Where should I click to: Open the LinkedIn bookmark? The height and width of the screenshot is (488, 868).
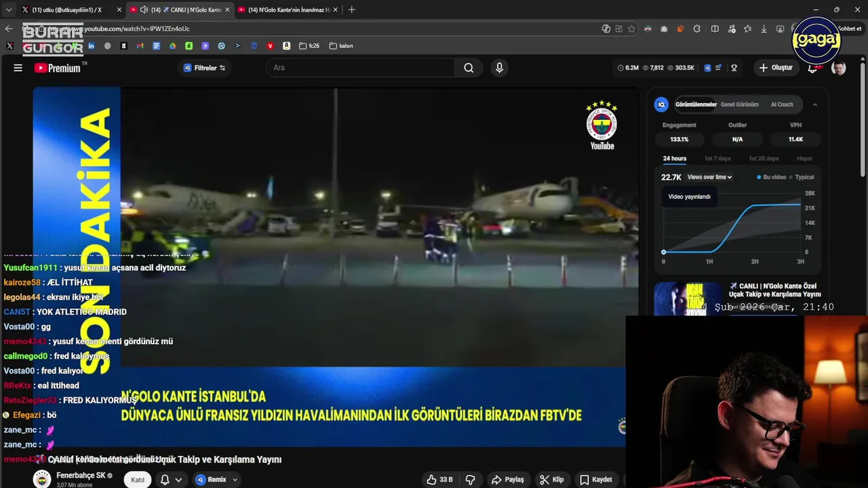click(x=91, y=46)
